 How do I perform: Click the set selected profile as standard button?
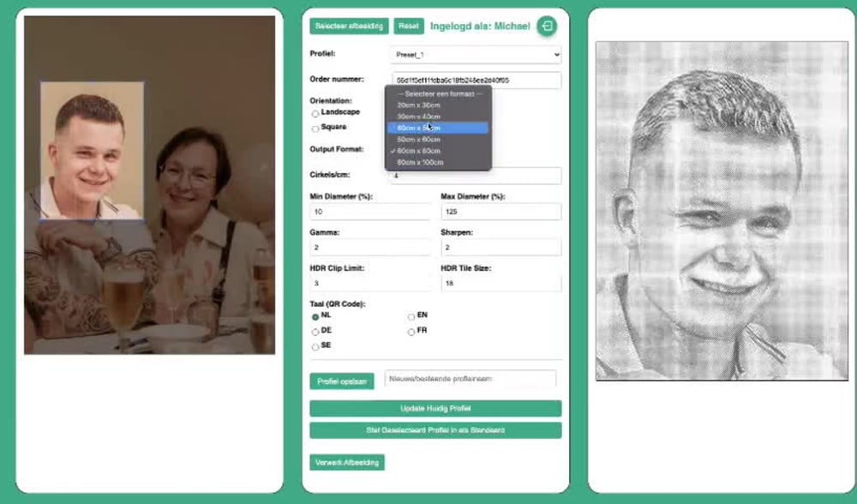pos(435,430)
